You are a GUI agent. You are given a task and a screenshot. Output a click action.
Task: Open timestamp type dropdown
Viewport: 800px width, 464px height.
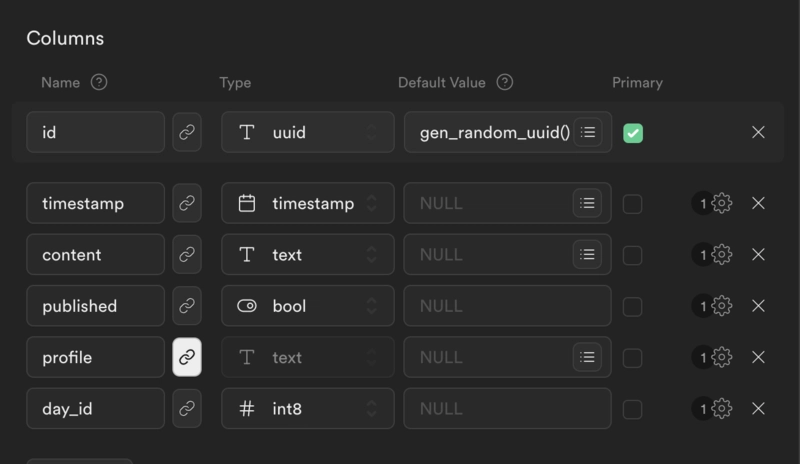click(308, 203)
